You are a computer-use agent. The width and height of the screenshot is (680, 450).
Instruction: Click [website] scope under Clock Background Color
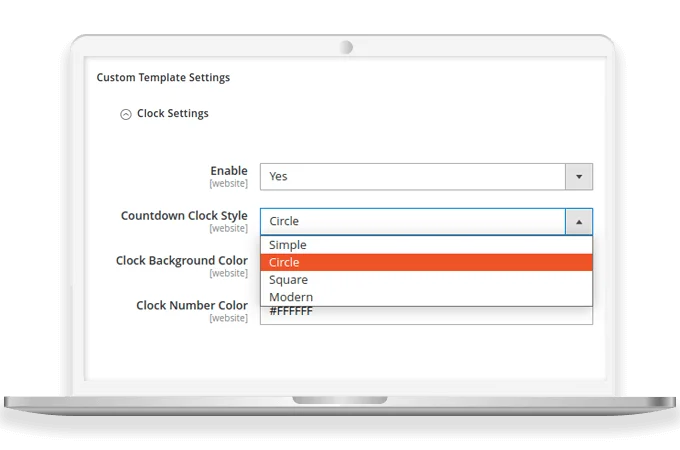point(228,273)
